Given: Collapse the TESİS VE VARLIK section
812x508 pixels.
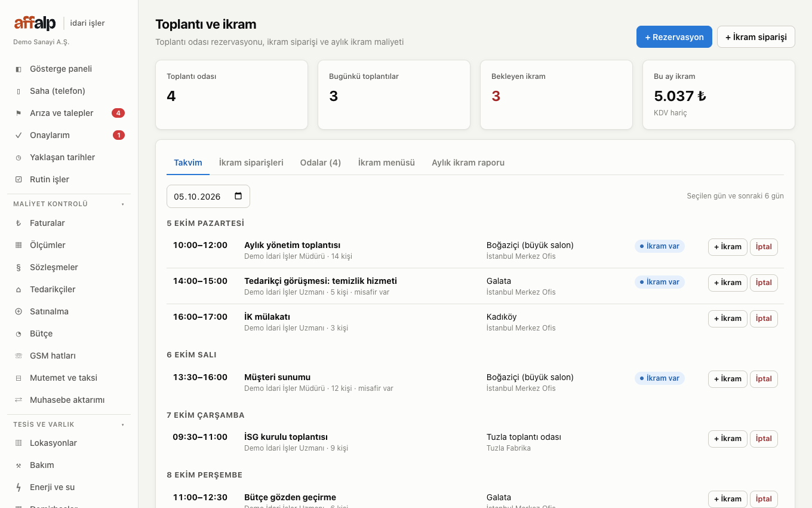Looking at the screenshot, I should coord(123,425).
